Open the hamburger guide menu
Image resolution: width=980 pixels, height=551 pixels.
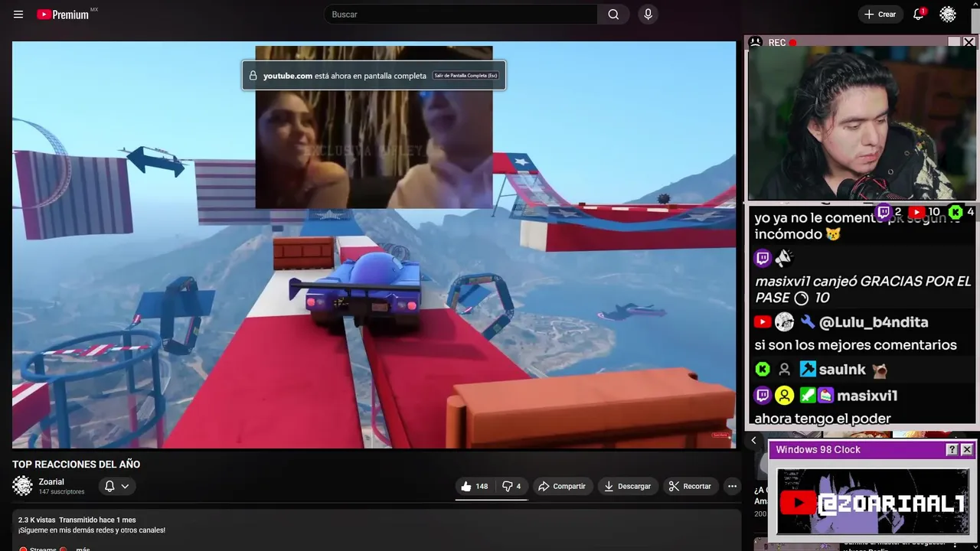(x=18, y=15)
